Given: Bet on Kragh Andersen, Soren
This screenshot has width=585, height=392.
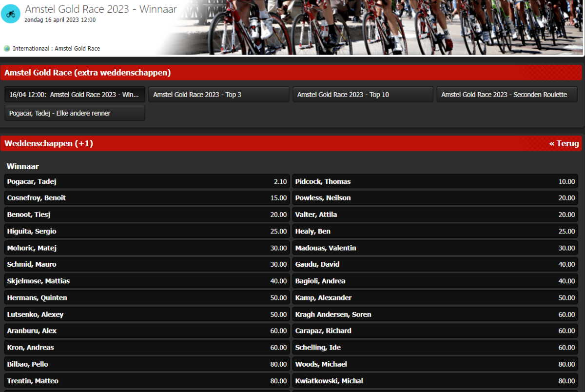Looking at the screenshot, I should 435,314.
